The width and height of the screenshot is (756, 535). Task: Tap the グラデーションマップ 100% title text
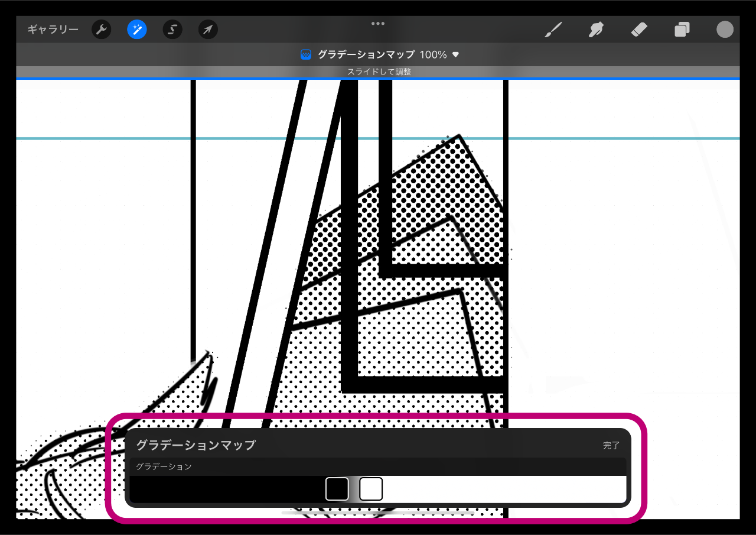click(382, 54)
